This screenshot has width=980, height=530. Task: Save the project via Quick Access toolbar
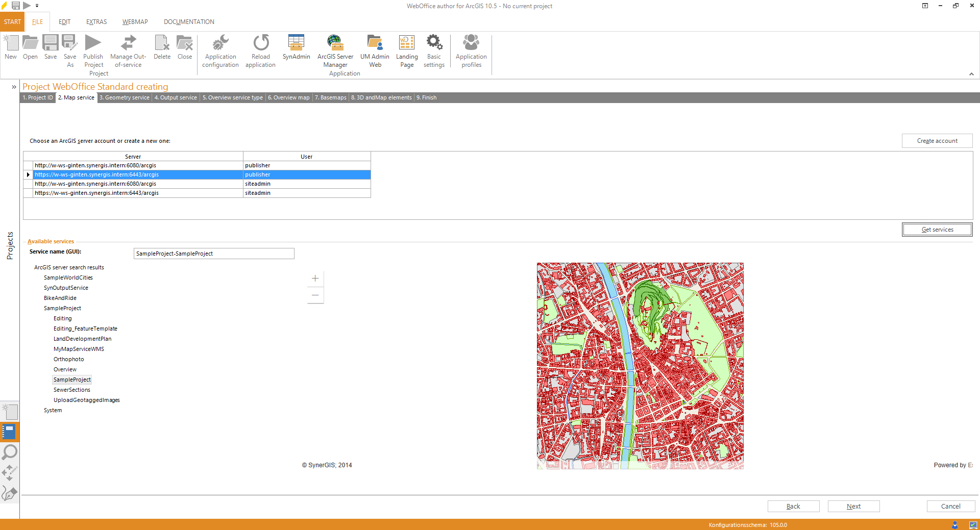pos(15,6)
